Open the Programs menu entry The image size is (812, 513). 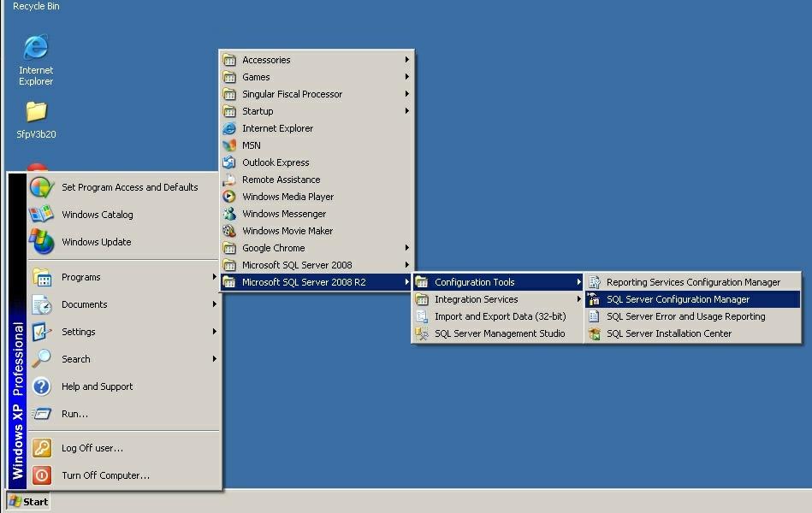[123, 277]
